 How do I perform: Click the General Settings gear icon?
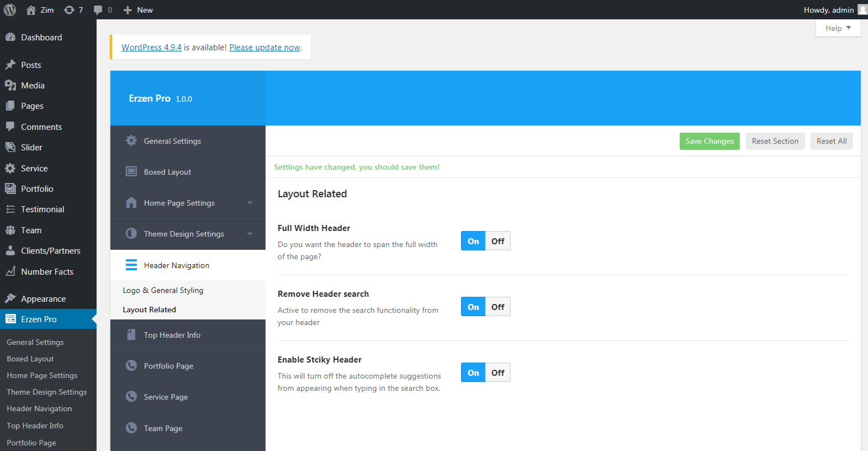coord(131,140)
